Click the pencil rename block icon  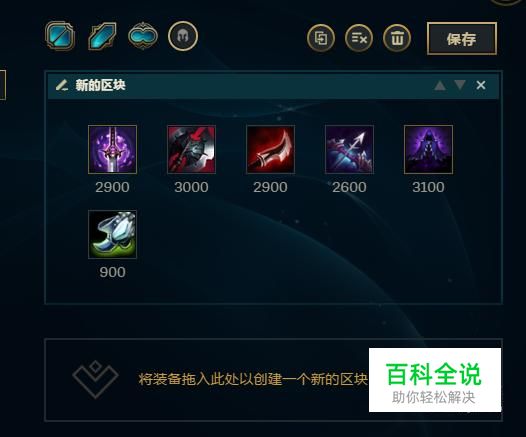point(62,85)
